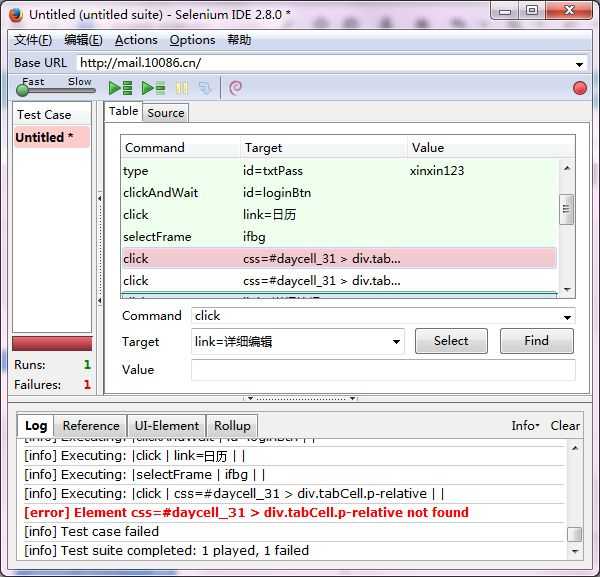Click the Target column header
600x577 pixels.
(x=324, y=148)
